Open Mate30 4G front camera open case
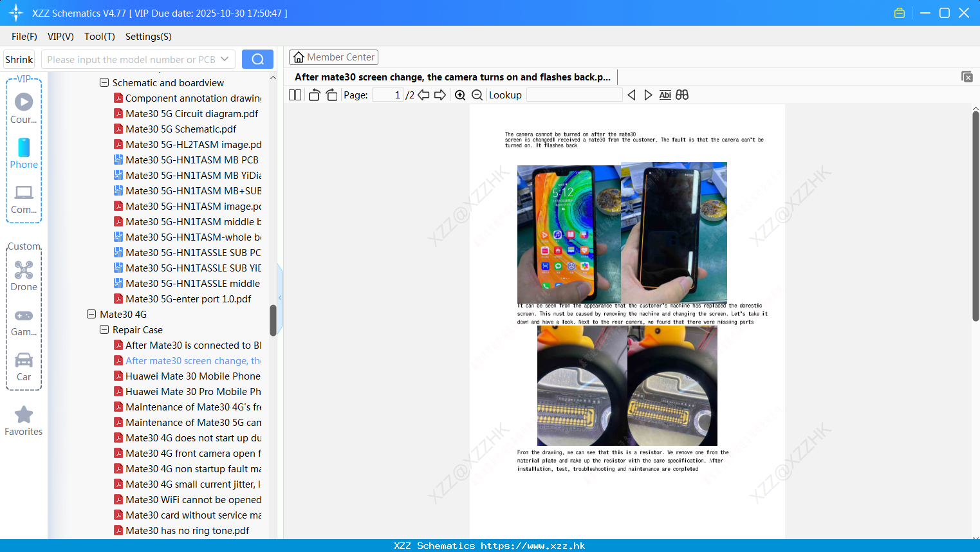 [188, 453]
